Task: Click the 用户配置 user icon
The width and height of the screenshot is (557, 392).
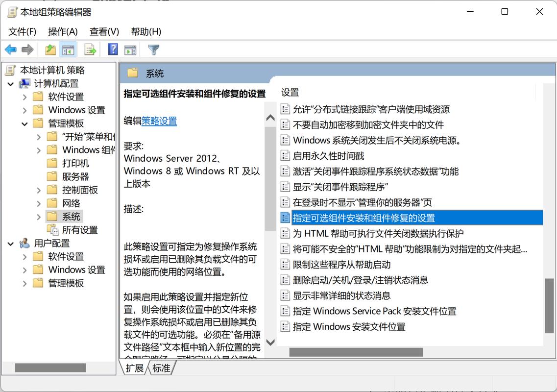Action: click(24, 243)
